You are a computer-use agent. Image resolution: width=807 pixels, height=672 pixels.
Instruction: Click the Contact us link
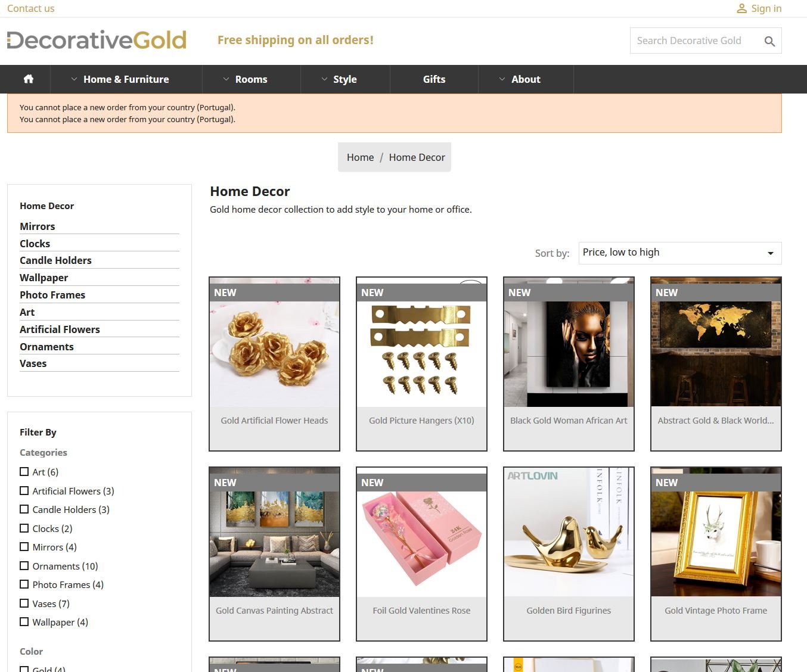pyautogui.click(x=30, y=8)
